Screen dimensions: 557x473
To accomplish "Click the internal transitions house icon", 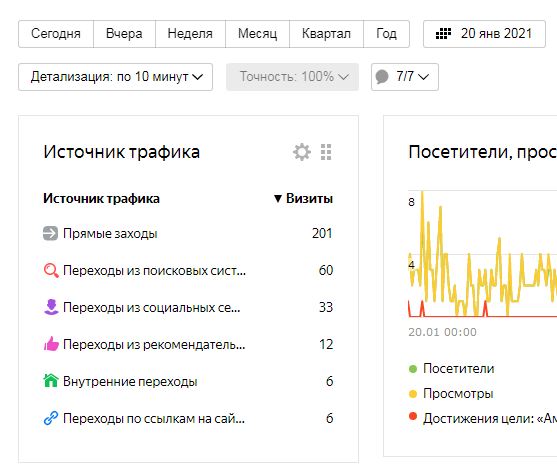I will (x=51, y=381).
